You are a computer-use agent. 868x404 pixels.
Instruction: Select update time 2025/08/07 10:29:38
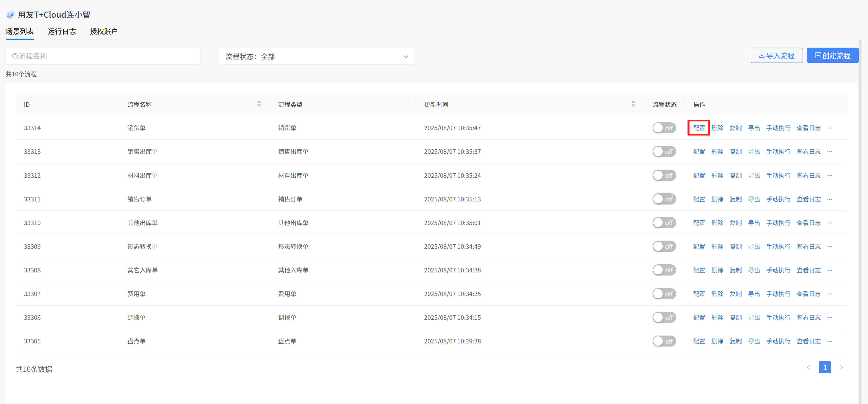(x=452, y=341)
